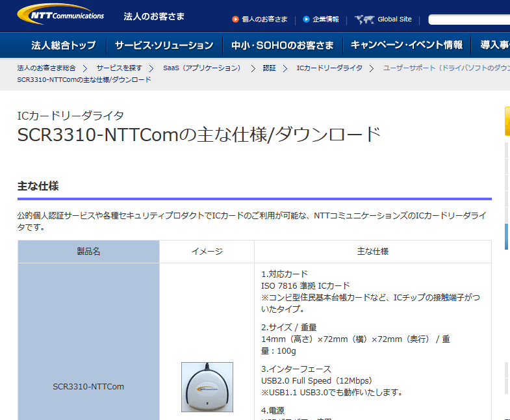Screen dimensions: 510x420
Task: Click the text USB2.0 Full Speed（12Mbps）
Action: 316,381
